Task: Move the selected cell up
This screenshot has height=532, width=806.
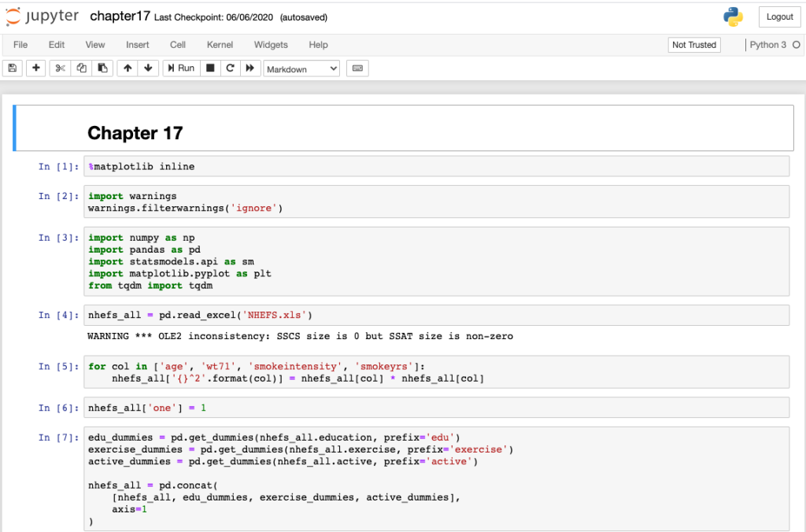Action: (128, 68)
